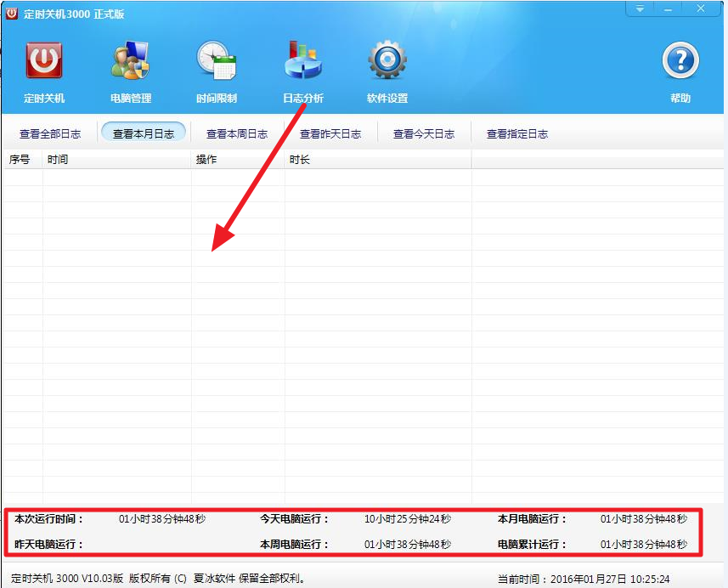Switch to 查看本周日志 tab
The width and height of the screenshot is (728, 588).
tap(237, 133)
